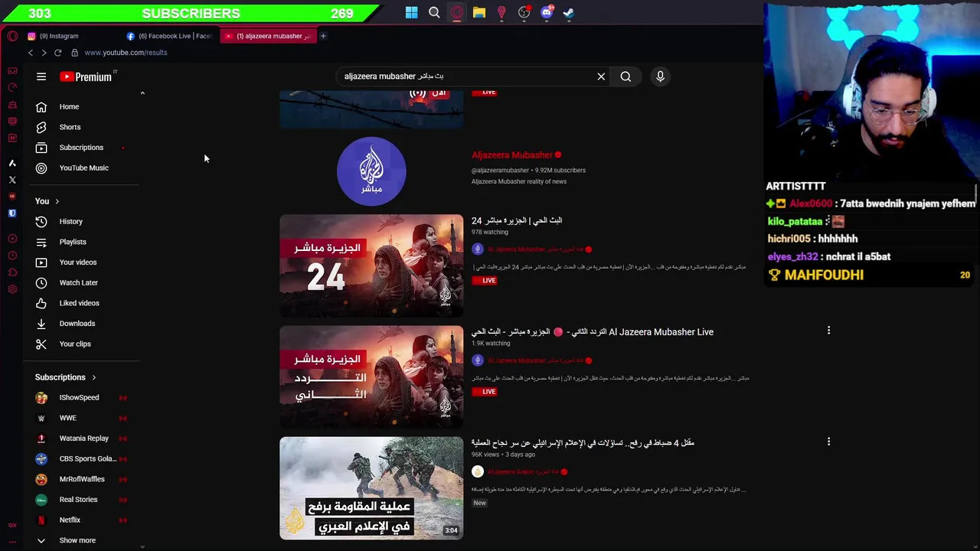This screenshot has width=980, height=551.
Task: Open Discord from the taskbar
Action: pos(547,12)
